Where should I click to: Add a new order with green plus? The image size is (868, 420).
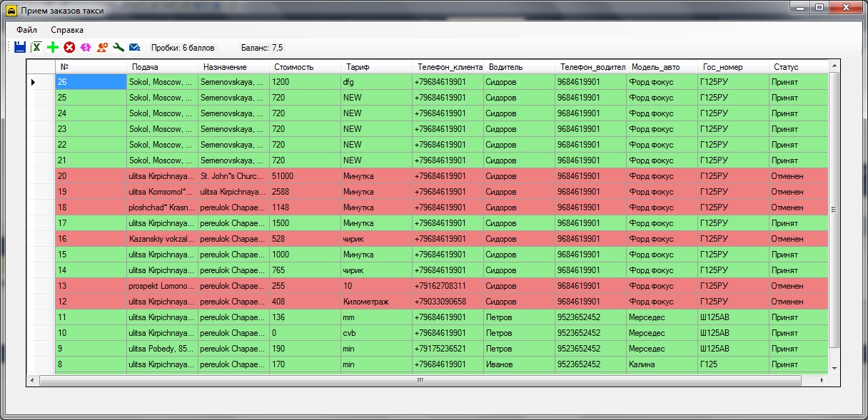pos(53,47)
